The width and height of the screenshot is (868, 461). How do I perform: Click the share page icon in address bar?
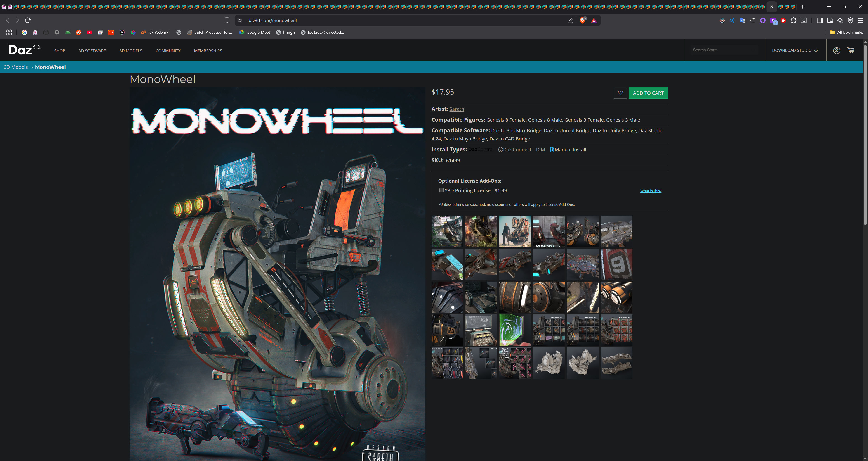pyautogui.click(x=570, y=21)
